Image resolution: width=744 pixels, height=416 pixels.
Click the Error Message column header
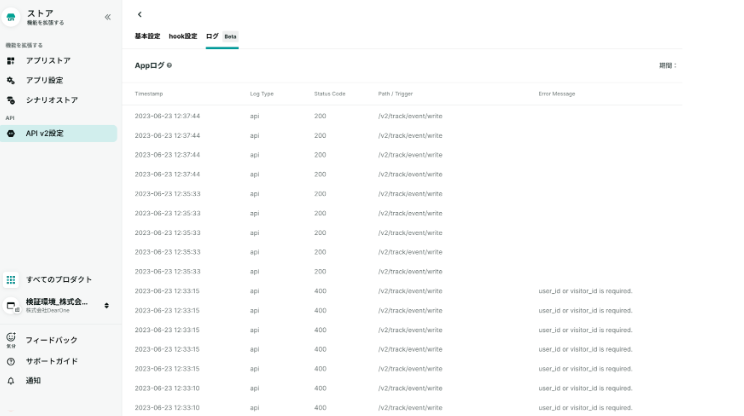point(557,94)
